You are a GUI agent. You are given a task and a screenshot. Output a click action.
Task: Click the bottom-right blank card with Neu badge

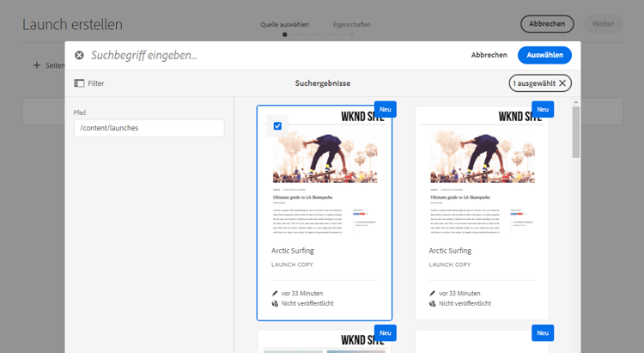482,342
